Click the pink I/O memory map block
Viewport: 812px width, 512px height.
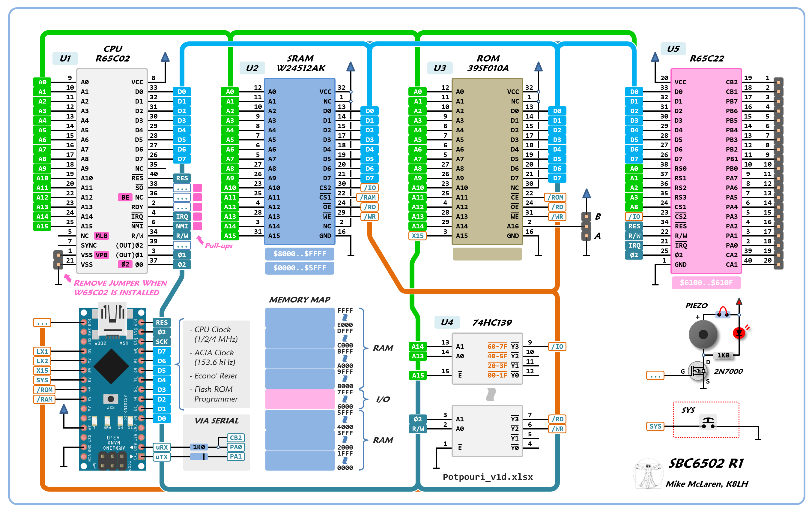300,399
